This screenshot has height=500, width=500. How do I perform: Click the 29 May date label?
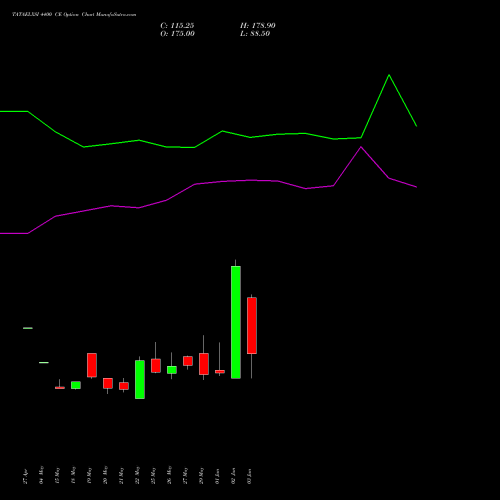[202, 475]
